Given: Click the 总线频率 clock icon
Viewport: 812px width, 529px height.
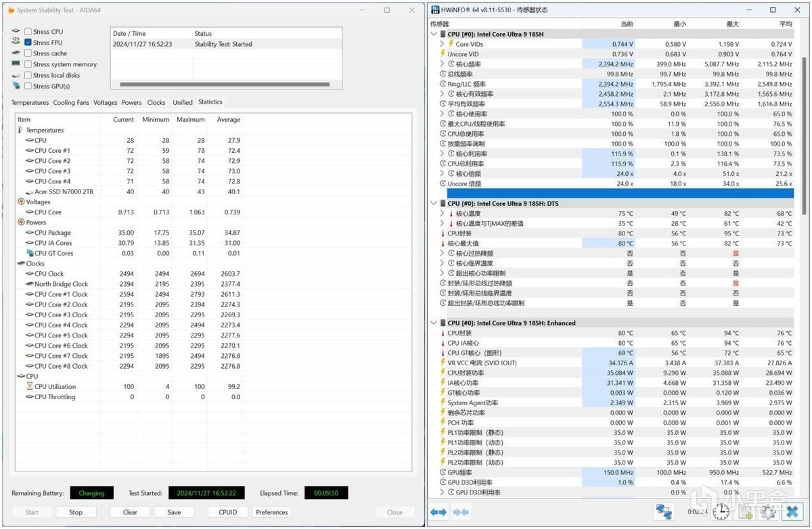Looking at the screenshot, I should click(x=443, y=74).
